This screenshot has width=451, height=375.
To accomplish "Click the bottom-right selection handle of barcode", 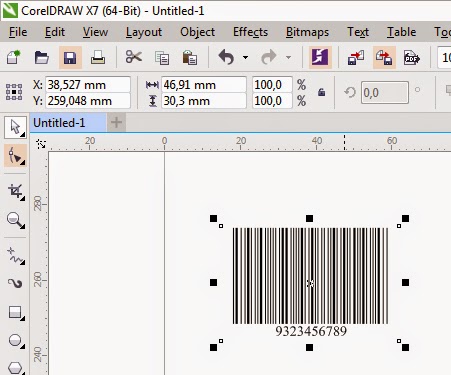I will click(405, 347).
